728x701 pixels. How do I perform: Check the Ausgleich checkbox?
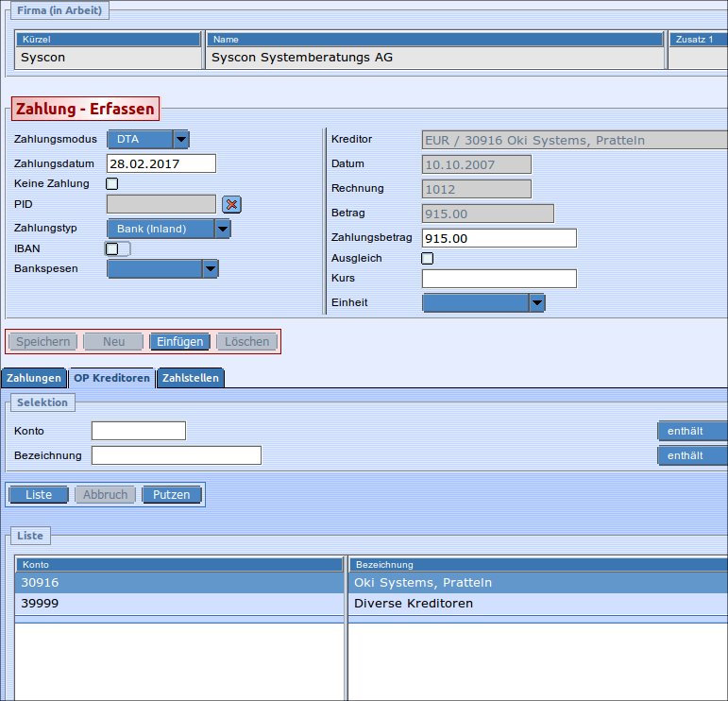(x=428, y=258)
